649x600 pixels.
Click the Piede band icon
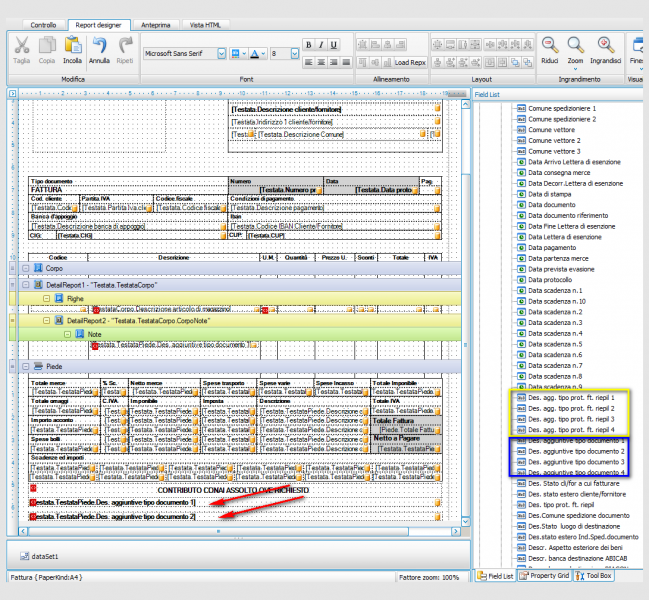coord(38,366)
